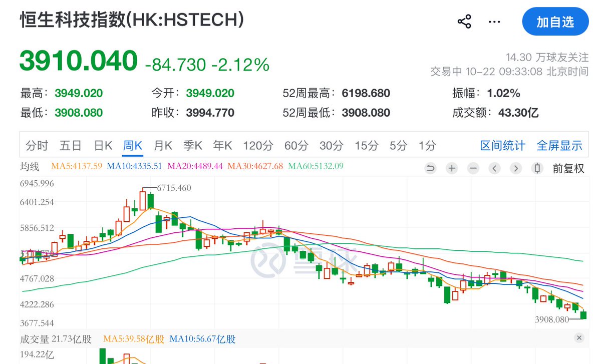Click the 3908.080 low price marker on chart

(x=552, y=319)
